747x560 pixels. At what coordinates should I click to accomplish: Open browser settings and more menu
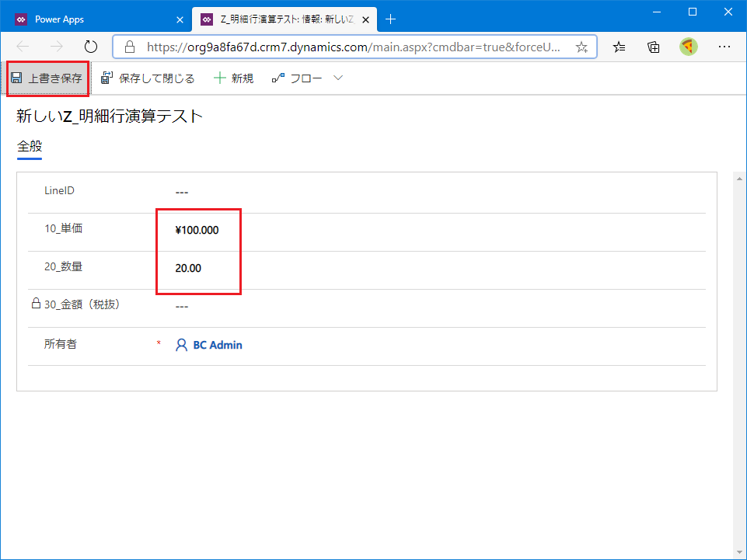724,47
